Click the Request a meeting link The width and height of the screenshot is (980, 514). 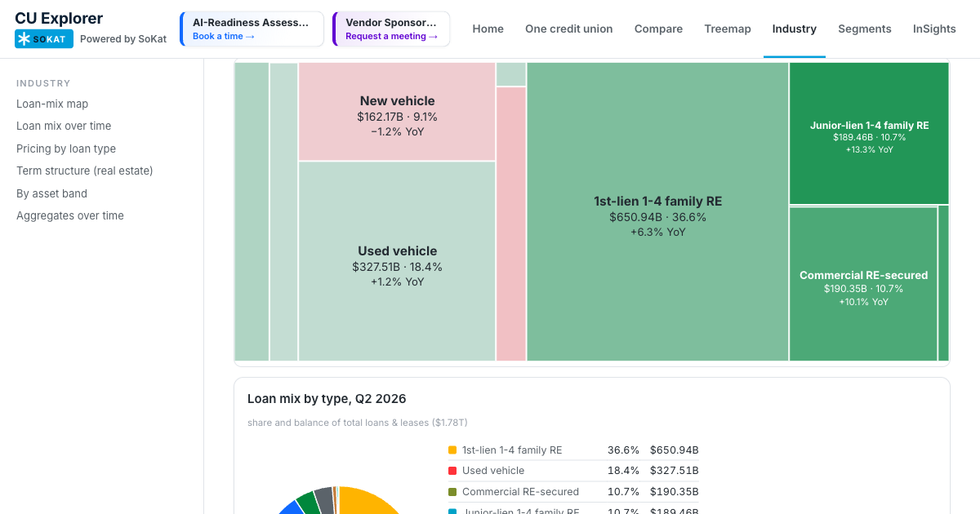[392, 36]
